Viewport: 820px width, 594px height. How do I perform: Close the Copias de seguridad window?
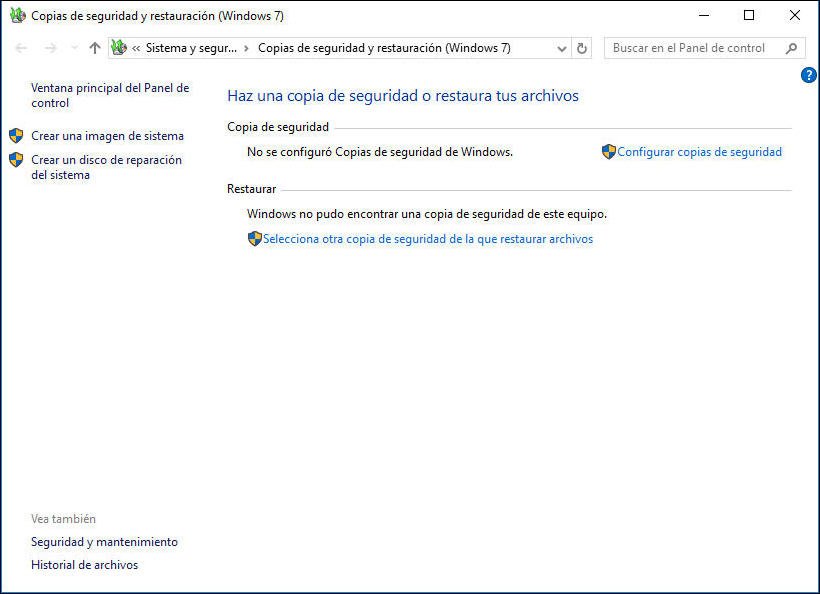(794, 16)
